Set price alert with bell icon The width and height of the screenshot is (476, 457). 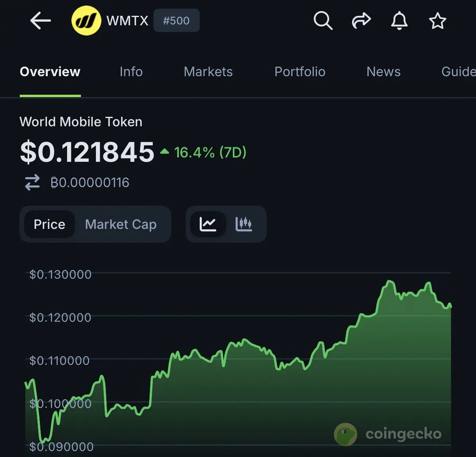[399, 21]
